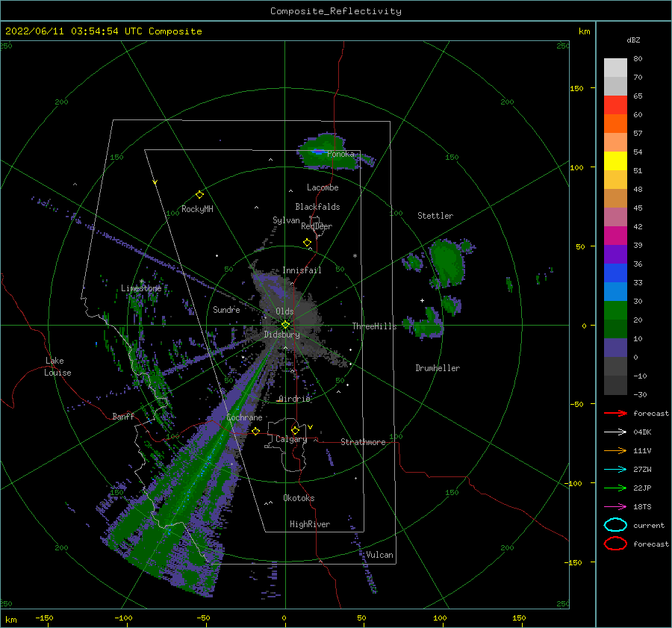This screenshot has width=672, height=628.
Task: Click the Composite_Reflectivity title
Action: 336,11
